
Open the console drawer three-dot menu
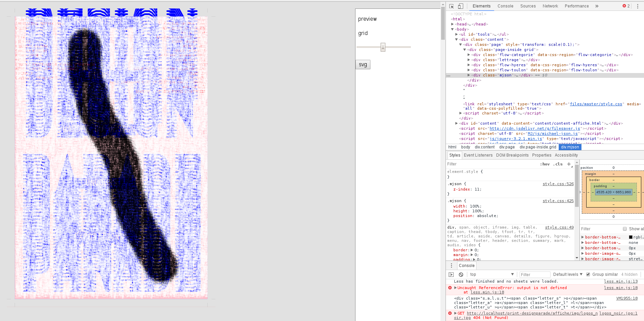[x=451, y=266]
